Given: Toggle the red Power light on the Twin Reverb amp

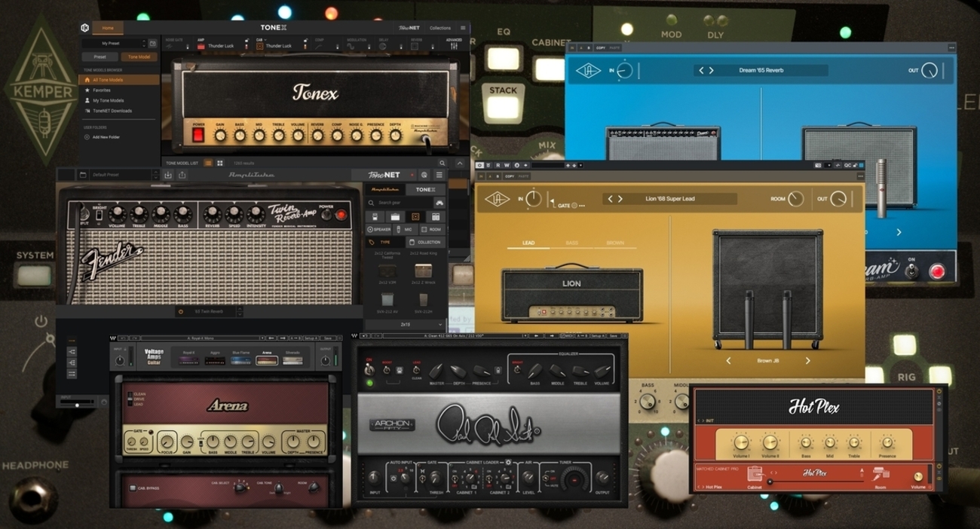Looking at the screenshot, I should click(x=341, y=215).
